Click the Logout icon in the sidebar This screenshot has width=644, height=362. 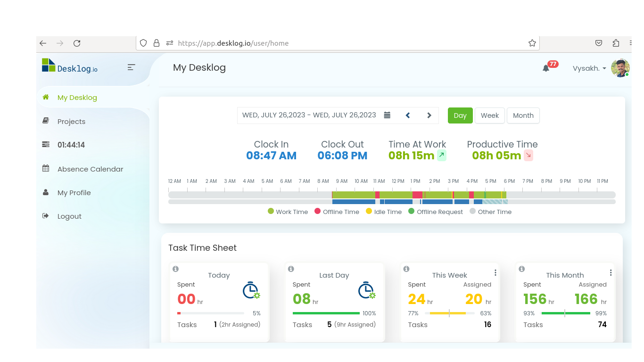[x=45, y=216]
